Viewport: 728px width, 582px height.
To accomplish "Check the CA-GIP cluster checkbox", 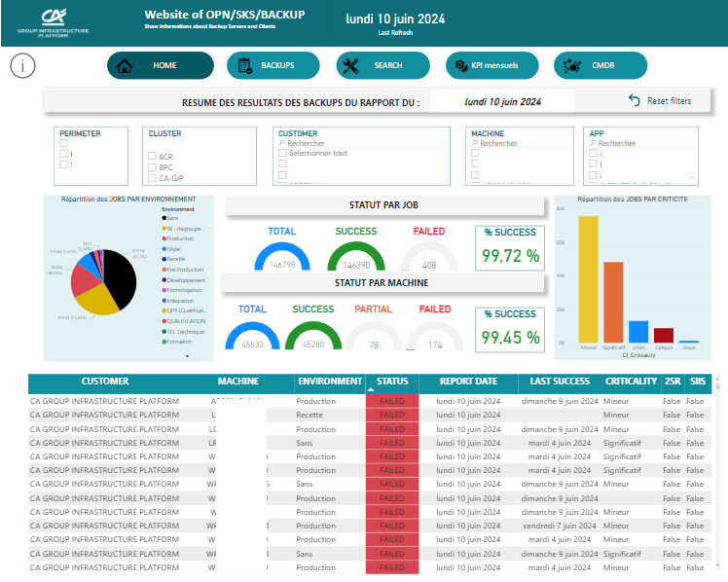I will pos(152,178).
